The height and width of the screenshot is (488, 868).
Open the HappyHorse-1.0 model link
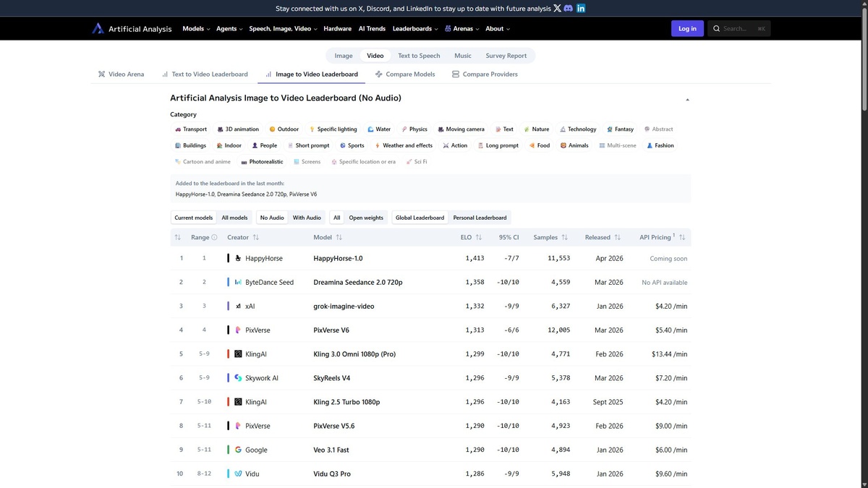338,258
